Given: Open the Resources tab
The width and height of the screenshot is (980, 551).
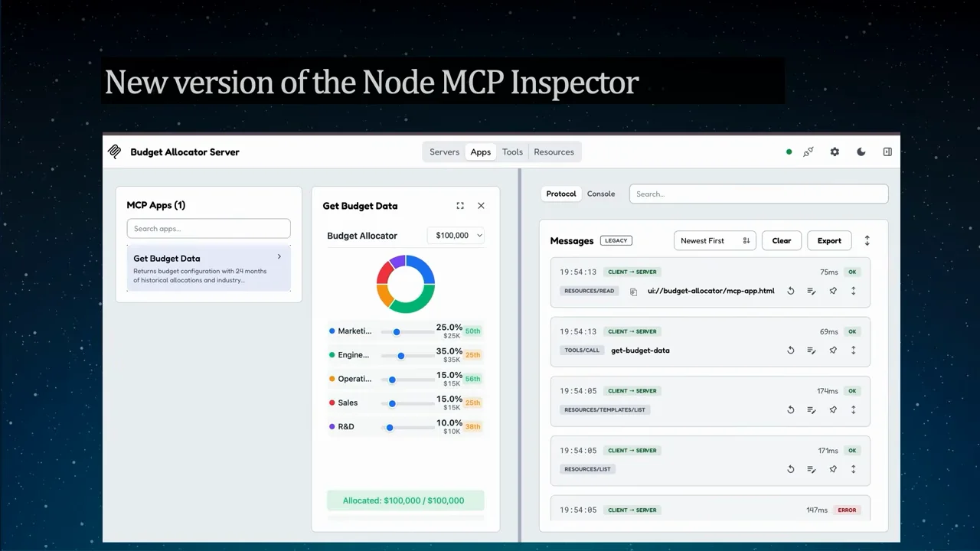Looking at the screenshot, I should point(554,152).
